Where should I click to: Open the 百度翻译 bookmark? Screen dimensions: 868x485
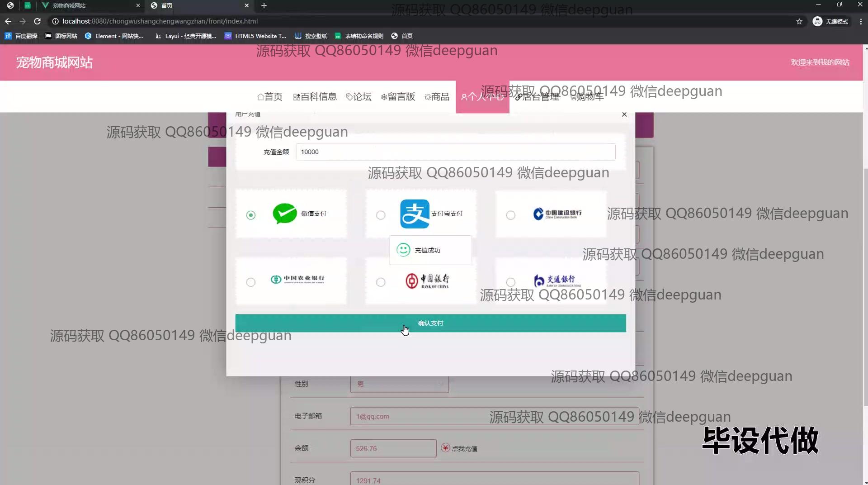coord(21,36)
